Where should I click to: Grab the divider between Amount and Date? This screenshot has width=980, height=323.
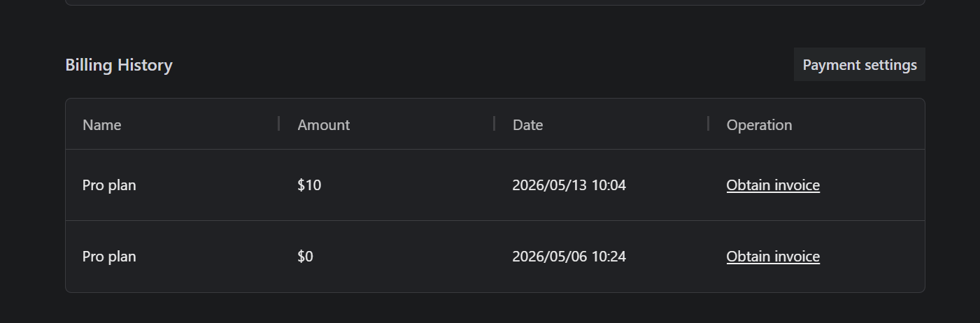click(494, 124)
